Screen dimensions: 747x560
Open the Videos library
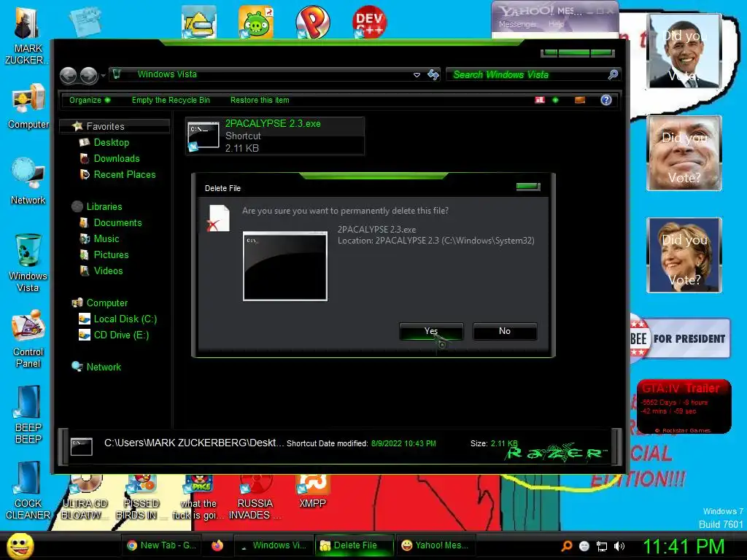108,271
